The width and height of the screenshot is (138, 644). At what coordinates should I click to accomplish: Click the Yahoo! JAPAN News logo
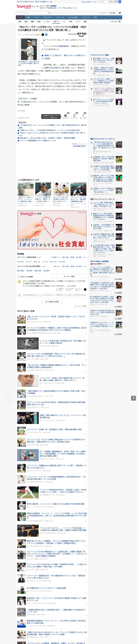click(27, 7)
